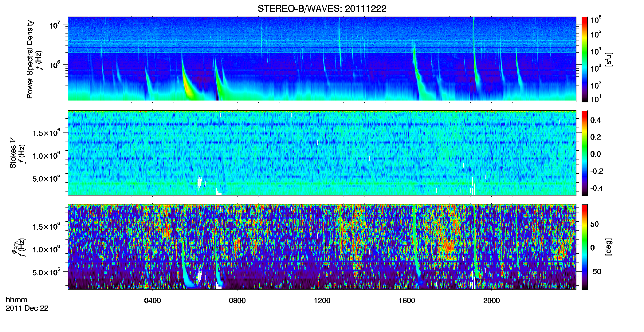The image size is (644, 332).
Task: Click the 1.0×10^6 tick label of the φRTN panel
Action: tap(46, 249)
